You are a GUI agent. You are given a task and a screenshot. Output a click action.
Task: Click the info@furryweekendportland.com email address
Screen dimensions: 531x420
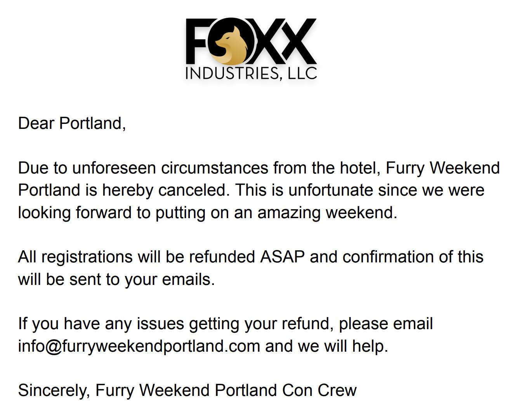coord(139,345)
